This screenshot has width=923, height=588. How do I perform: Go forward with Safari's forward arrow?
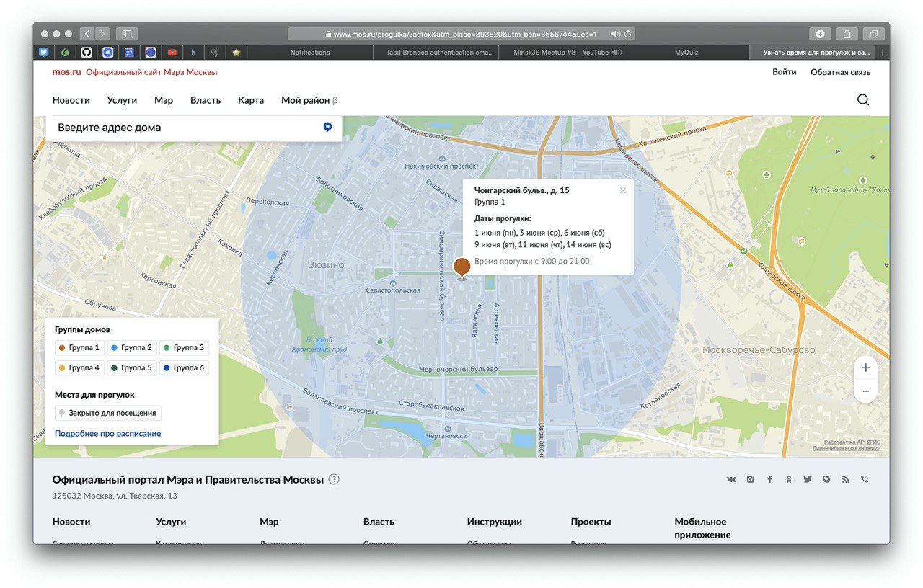pyautogui.click(x=102, y=34)
